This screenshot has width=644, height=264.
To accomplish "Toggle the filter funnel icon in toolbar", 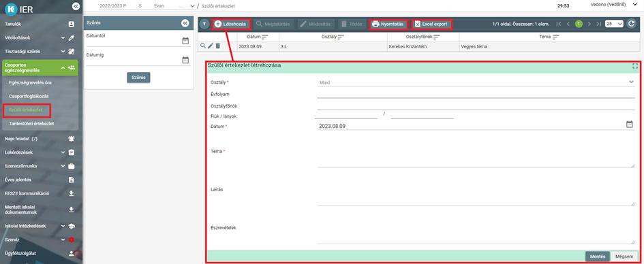I will (204, 24).
